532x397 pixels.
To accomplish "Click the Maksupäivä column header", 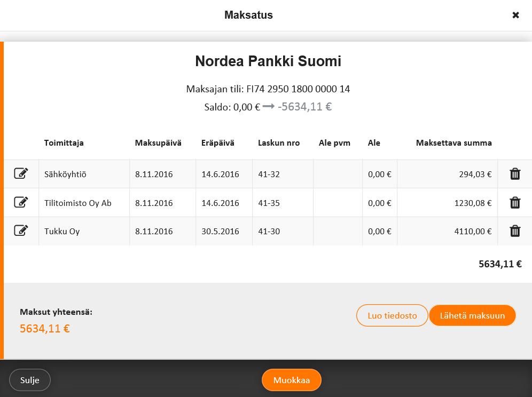I will [x=158, y=142].
